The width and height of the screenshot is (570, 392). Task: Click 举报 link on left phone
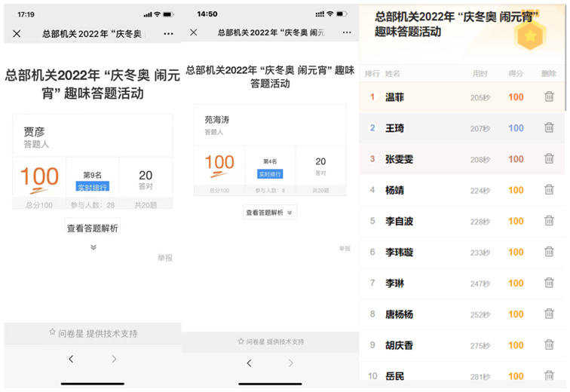click(x=164, y=258)
